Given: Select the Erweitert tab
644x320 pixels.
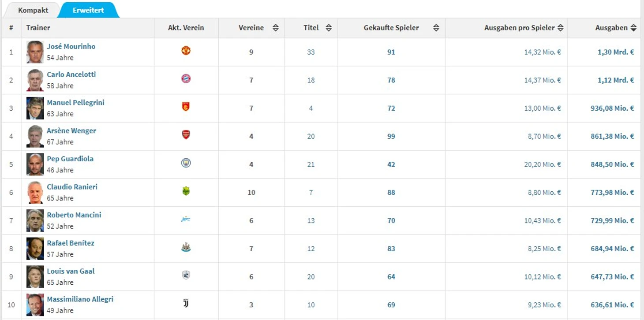Looking at the screenshot, I should [88, 9].
